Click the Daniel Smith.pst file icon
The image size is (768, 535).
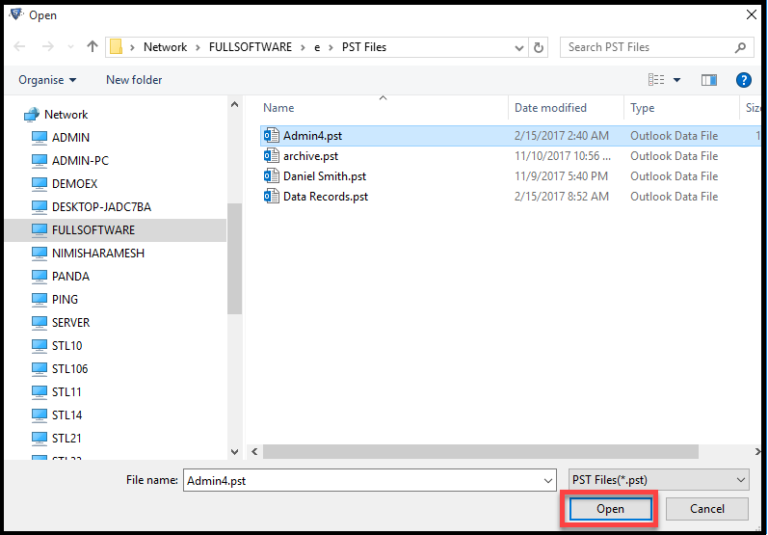tap(271, 176)
